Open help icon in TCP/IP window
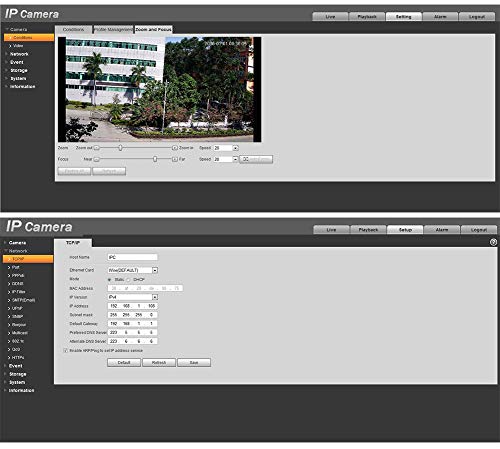This screenshot has width=500, height=449. click(493, 242)
